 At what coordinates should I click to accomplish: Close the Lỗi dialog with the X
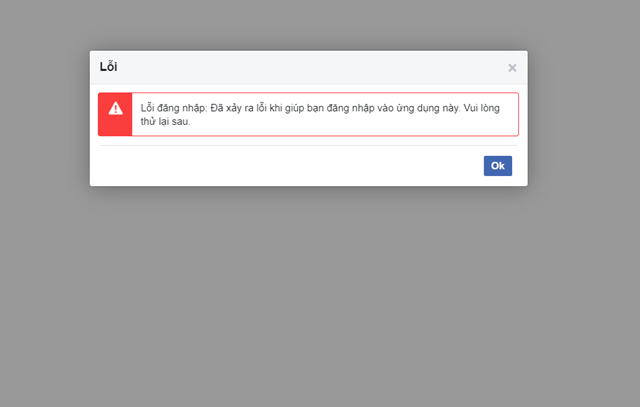(512, 68)
